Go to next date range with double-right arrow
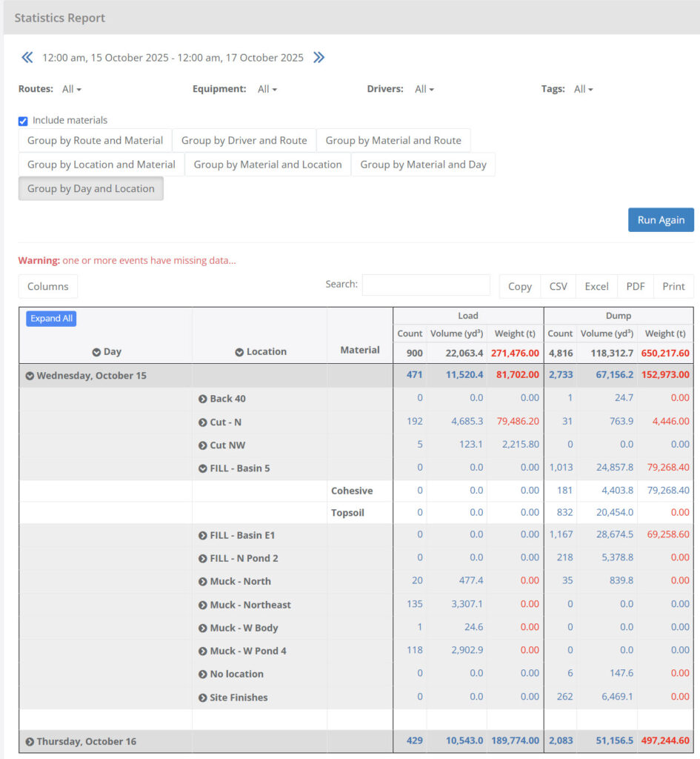This screenshot has height=759, width=700. (319, 57)
